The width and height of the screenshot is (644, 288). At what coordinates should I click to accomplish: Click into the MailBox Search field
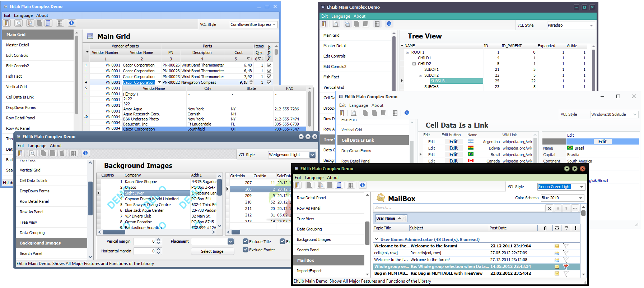pos(459,208)
